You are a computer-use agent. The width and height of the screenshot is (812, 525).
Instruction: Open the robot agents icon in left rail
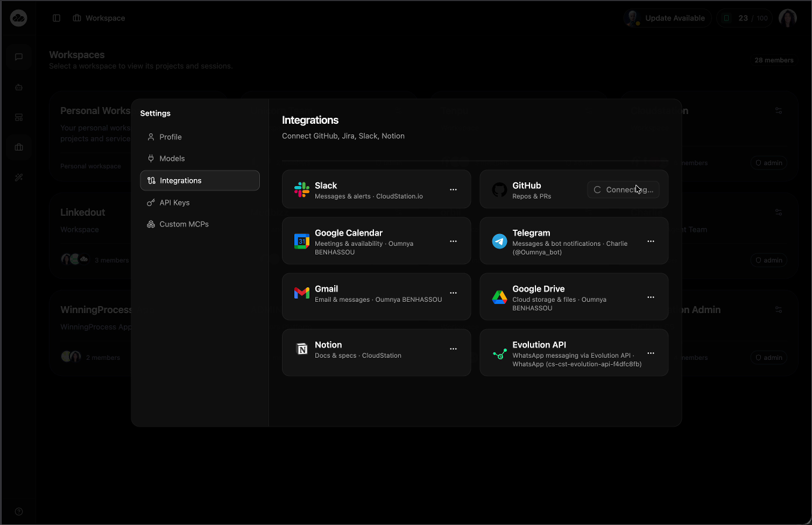click(x=19, y=87)
